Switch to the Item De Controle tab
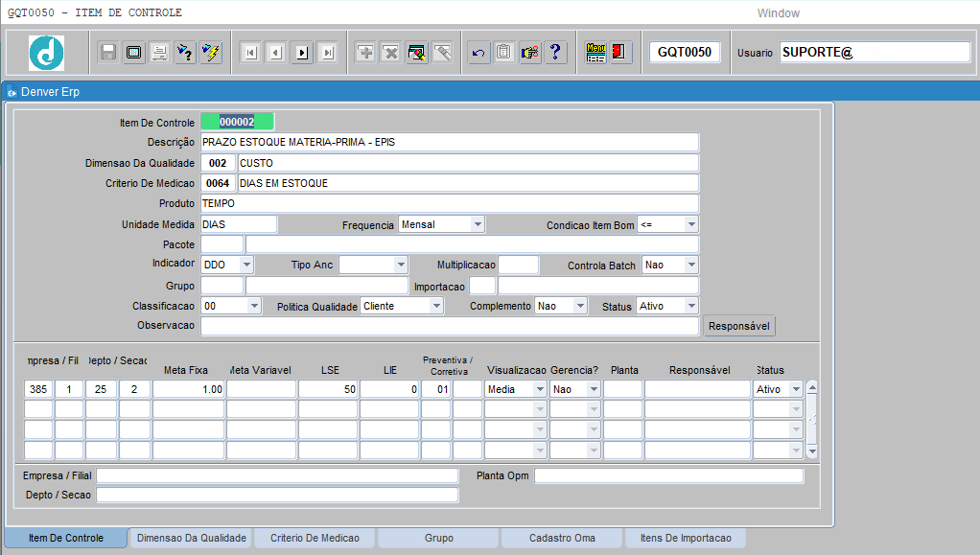The image size is (980, 555). (66, 538)
